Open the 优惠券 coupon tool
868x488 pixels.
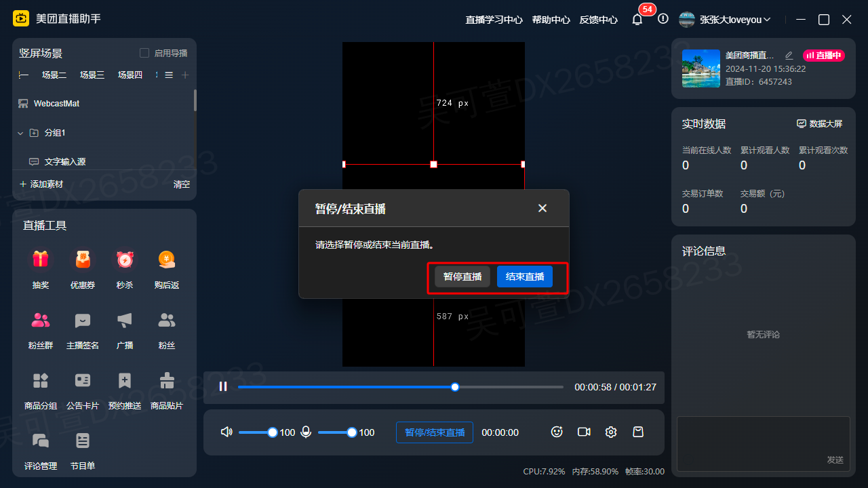[x=83, y=260]
